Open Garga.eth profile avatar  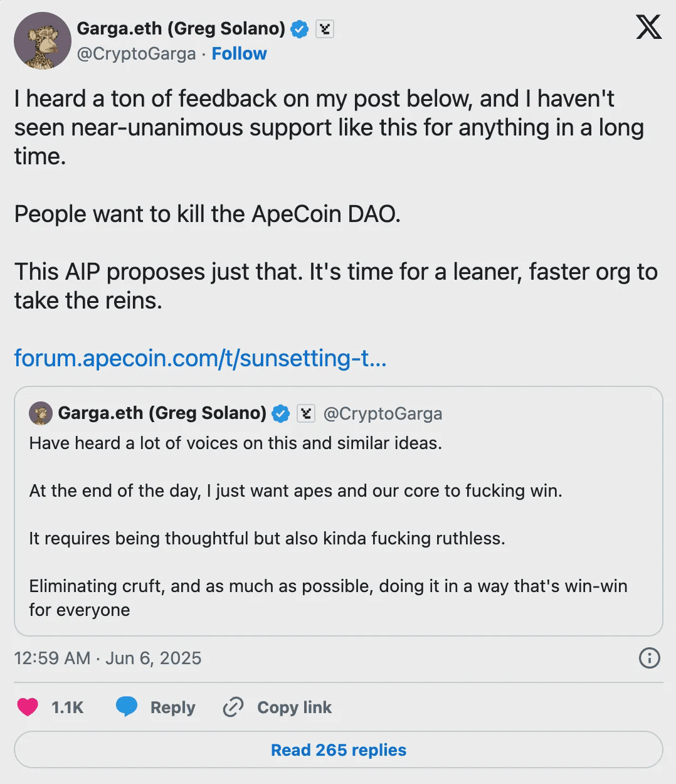(x=42, y=41)
